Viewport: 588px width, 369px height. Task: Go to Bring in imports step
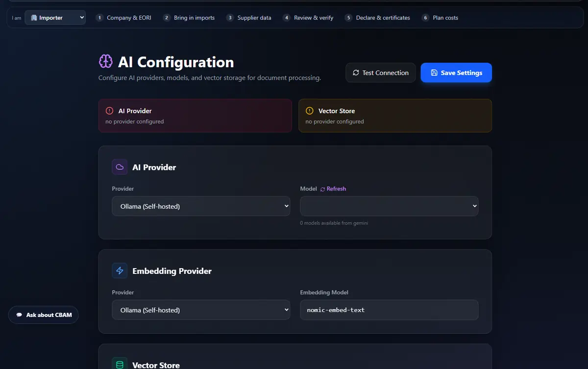tap(189, 18)
